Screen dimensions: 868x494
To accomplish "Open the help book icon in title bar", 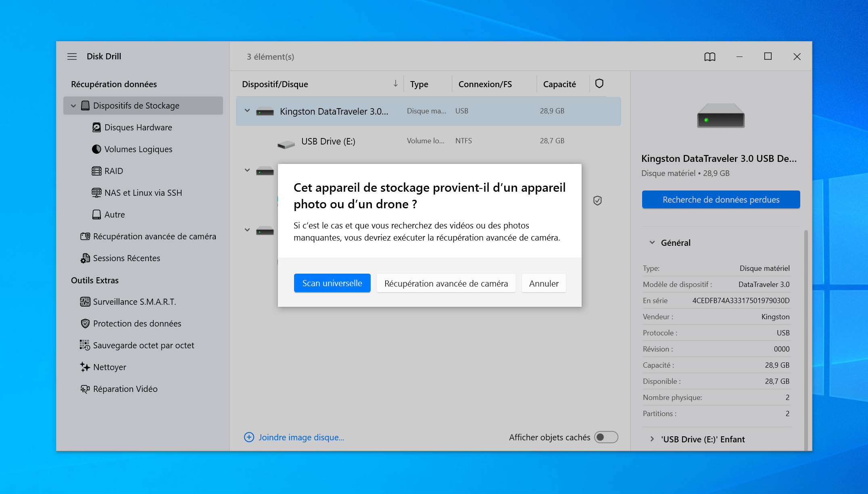I will coord(710,57).
